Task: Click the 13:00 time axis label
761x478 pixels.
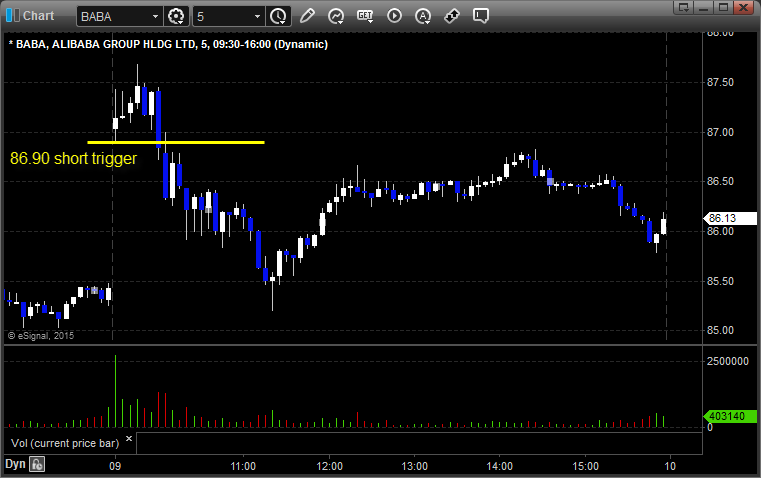Action: click(x=414, y=466)
